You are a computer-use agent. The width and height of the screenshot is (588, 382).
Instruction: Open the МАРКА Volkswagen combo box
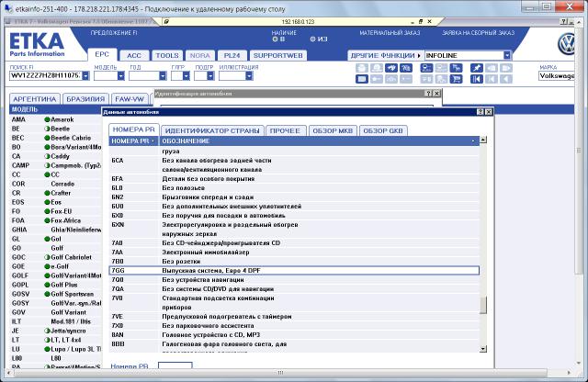click(x=557, y=76)
